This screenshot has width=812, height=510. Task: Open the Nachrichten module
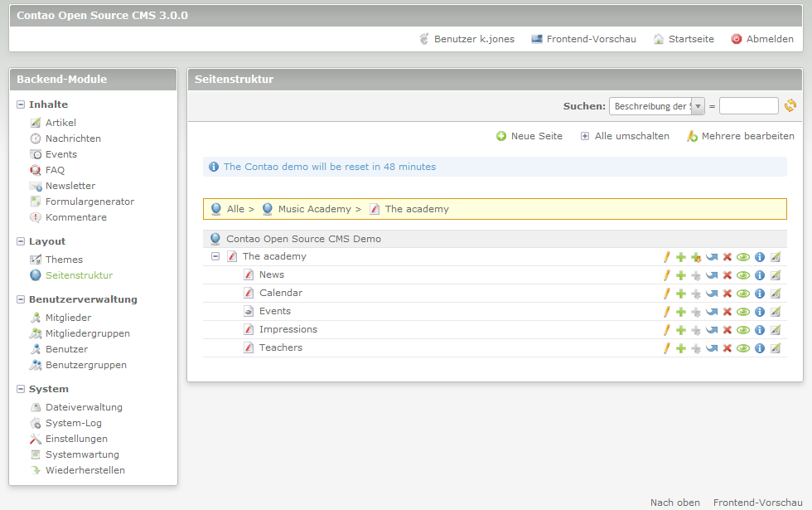click(73, 138)
